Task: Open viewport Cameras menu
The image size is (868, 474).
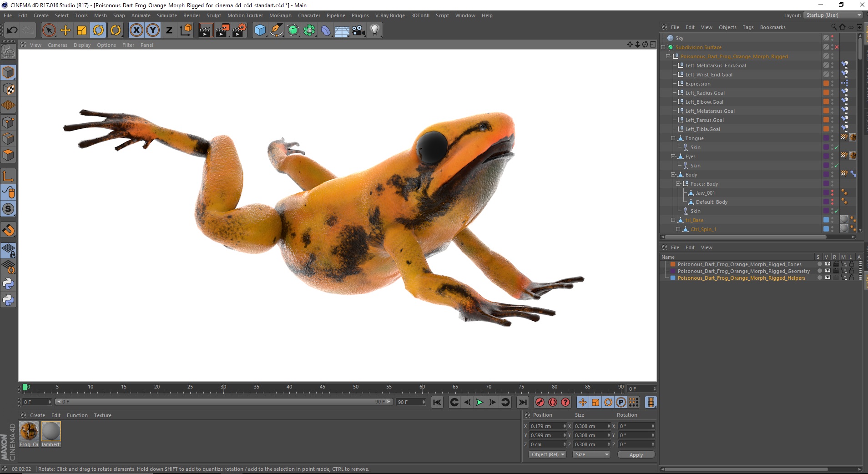Action: pyautogui.click(x=57, y=45)
